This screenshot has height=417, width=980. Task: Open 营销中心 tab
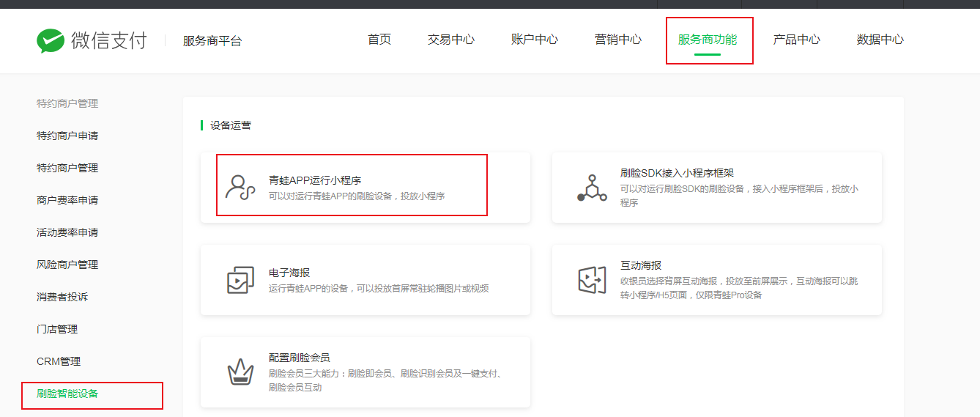(618, 40)
